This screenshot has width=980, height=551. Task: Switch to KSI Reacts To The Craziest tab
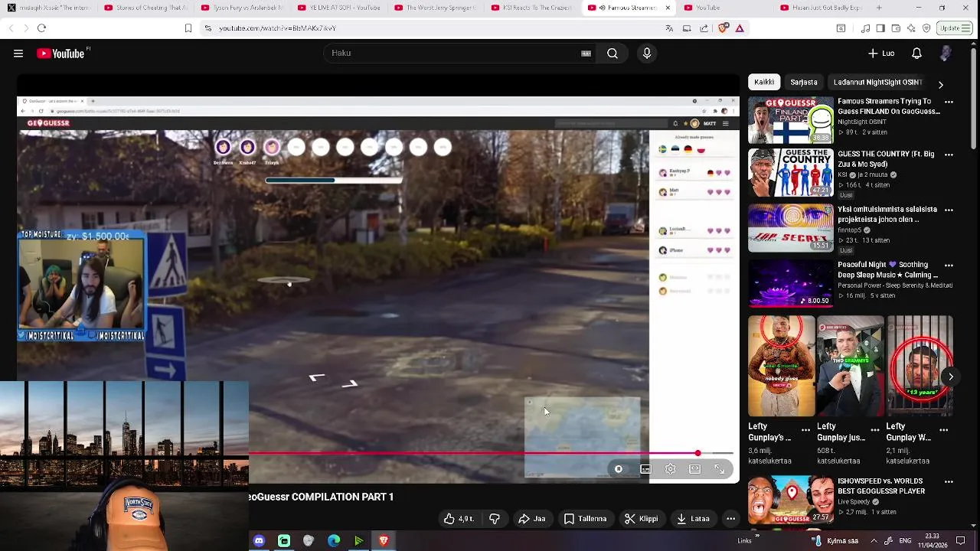pyautogui.click(x=531, y=8)
